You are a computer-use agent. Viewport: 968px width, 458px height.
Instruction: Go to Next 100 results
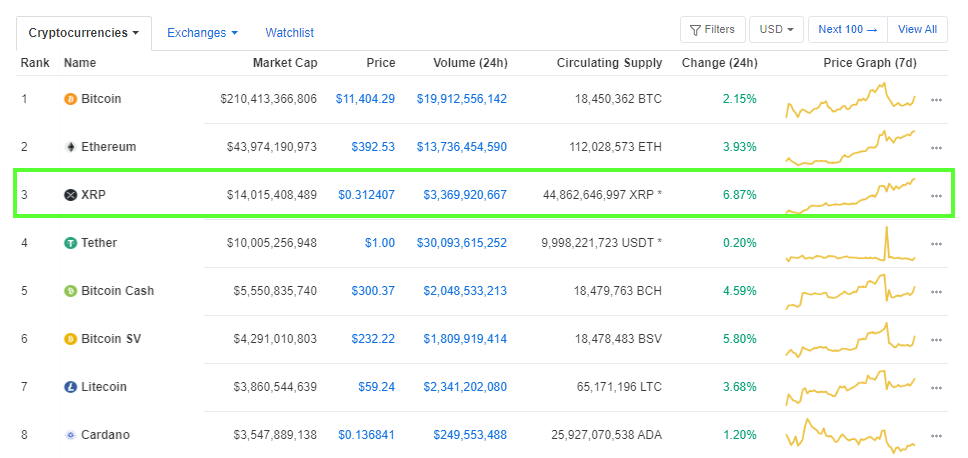[x=848, y=30]
